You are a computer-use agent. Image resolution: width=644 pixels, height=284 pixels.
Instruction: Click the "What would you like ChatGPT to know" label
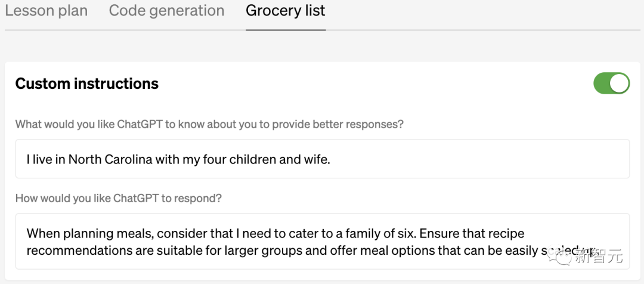(x=209, y=125)
